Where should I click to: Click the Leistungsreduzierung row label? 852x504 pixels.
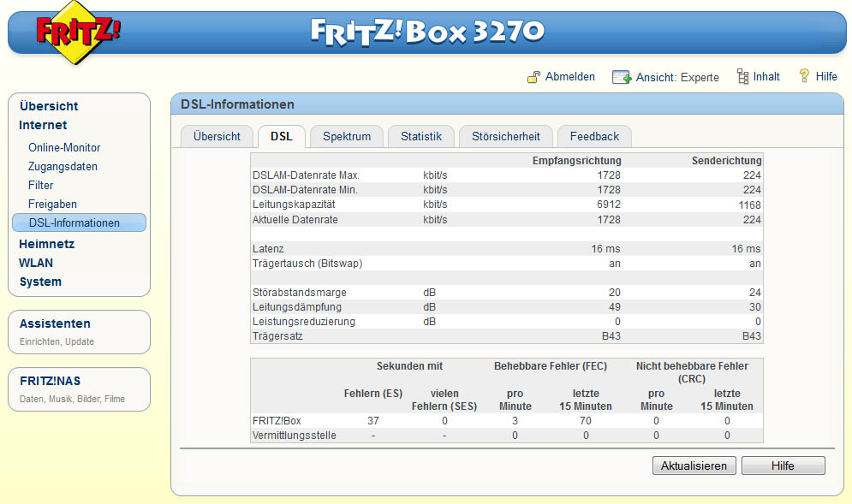point(304,322)
